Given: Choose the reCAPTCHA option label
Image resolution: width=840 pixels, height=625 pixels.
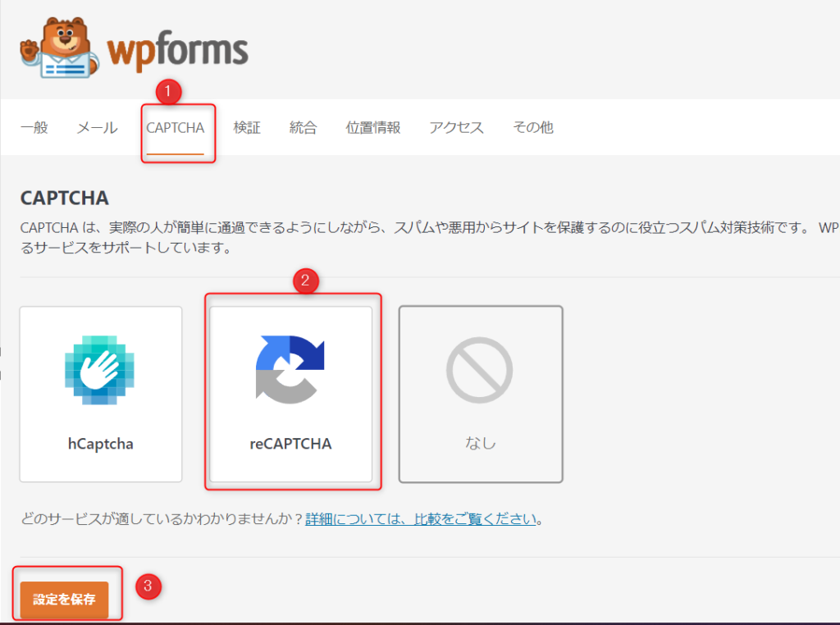Looking at the screenshot, I should pos(291,444).
